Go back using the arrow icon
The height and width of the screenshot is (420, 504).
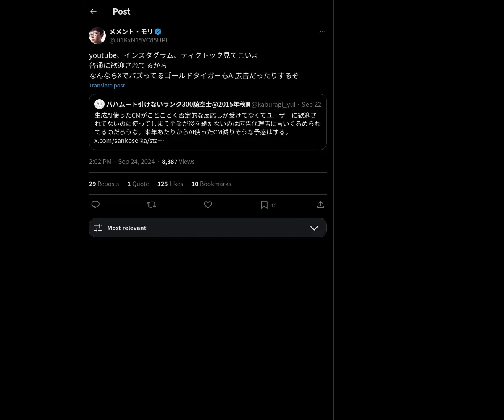coord(93,11)
